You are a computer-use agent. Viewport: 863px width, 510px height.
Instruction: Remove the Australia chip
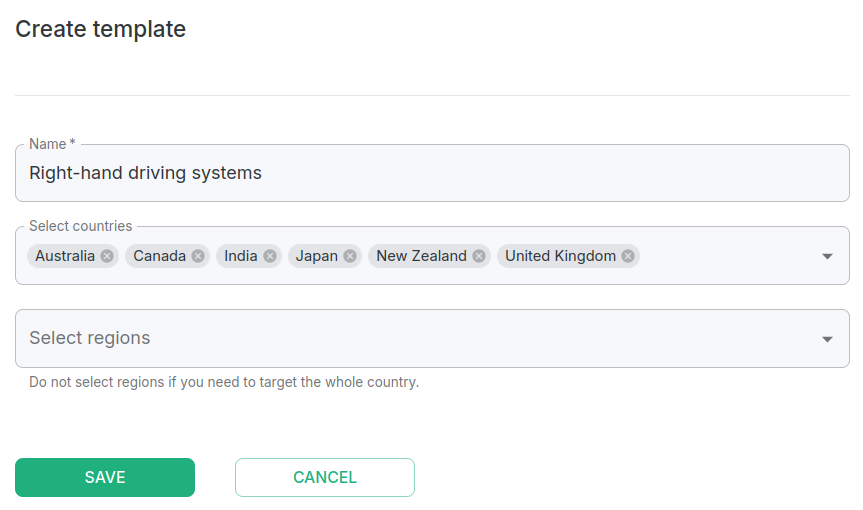pos(107,256)
